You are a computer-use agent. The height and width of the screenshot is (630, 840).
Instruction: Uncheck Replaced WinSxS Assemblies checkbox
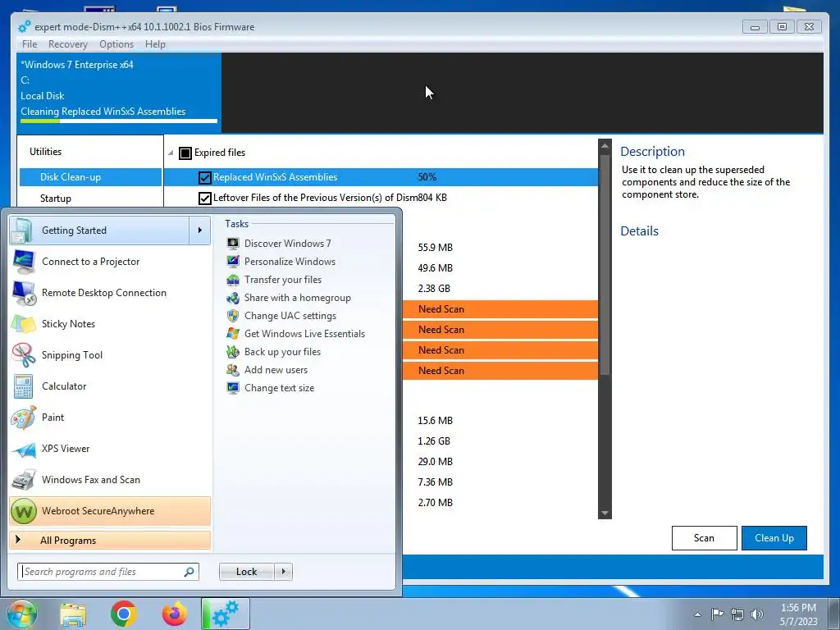[204, 177]
